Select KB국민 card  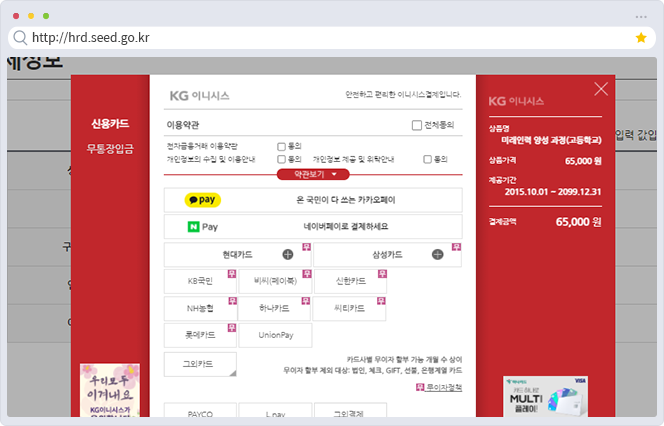click(200, 281)
